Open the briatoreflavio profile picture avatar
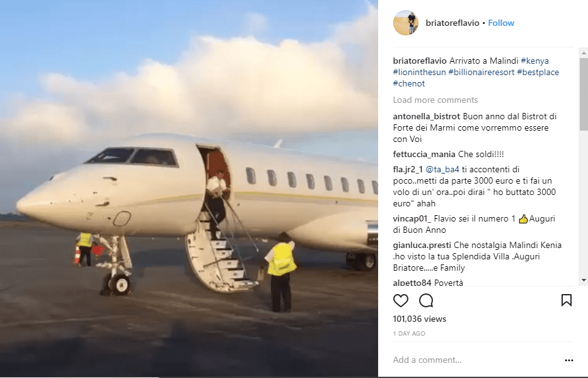The image size is (588, 378). pyautogui.click(x=405, y=23)
